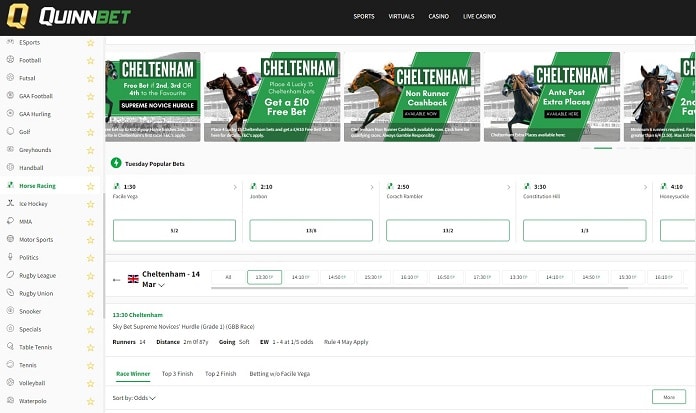Open the Lucky 15 £10 Free Bet banner
Viewport: 696px width, 413px height.
tap(272, 97)
